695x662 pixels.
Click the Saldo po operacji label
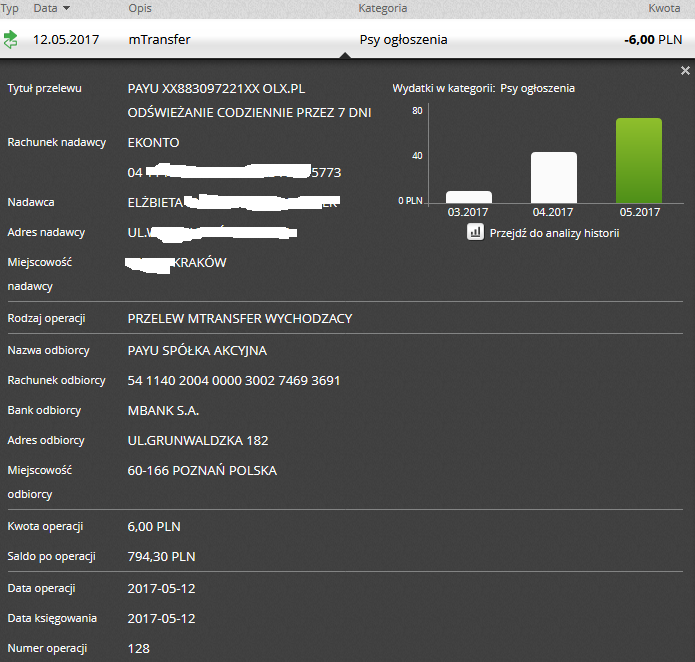(51, 557)
